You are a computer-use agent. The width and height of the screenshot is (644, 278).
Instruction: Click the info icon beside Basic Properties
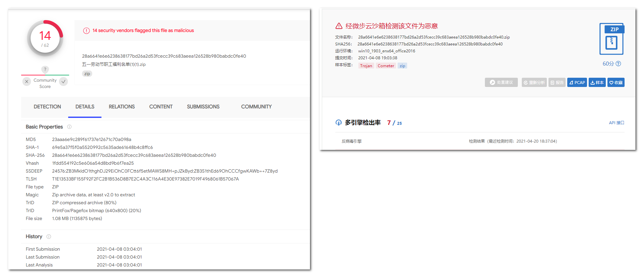(69, 127)
